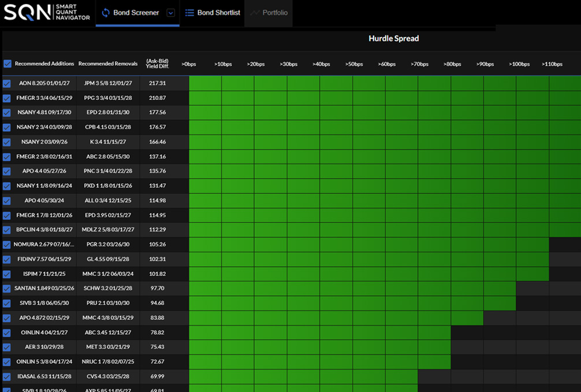Open the Portfolio tab
Screen dimensions: 581x392
click(x=274, y=13)
